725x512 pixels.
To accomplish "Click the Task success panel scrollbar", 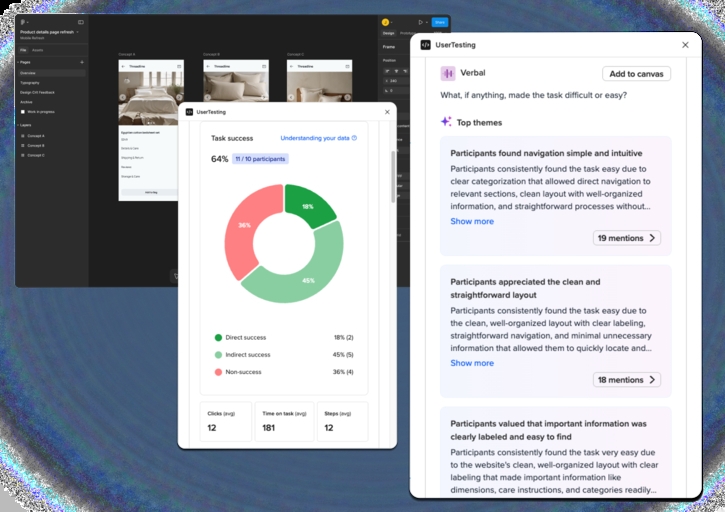I will pyautogui.click(x=393, y=176).
